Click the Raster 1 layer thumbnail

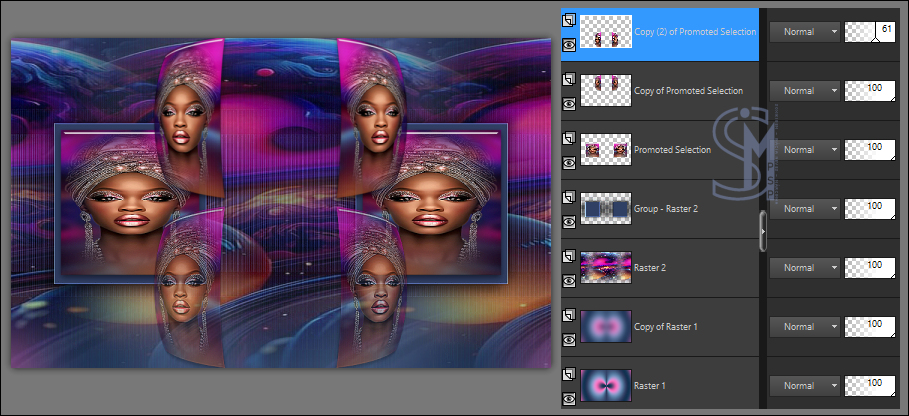(605, 385)
